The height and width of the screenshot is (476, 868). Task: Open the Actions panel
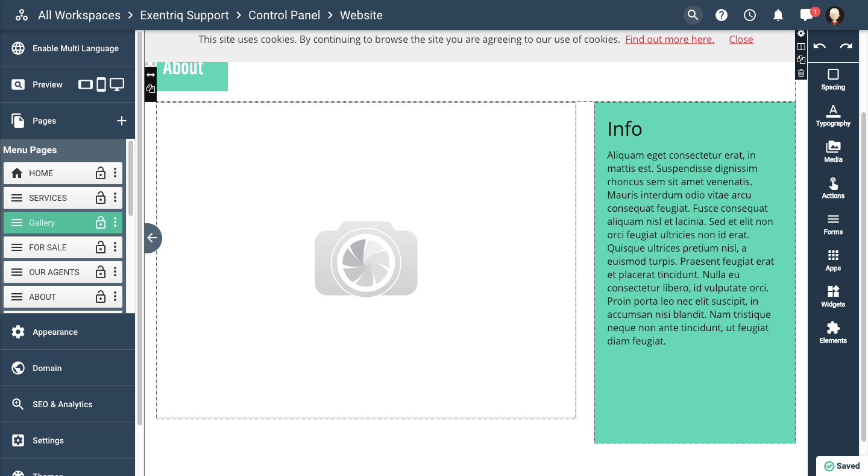click(x=833, y=188)
